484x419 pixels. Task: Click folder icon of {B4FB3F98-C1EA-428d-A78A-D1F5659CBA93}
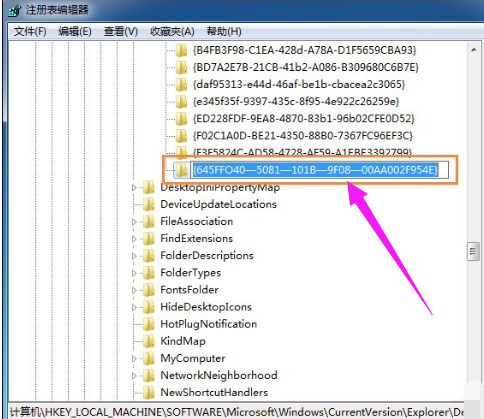pyautogui.click(x=181, y=50)
